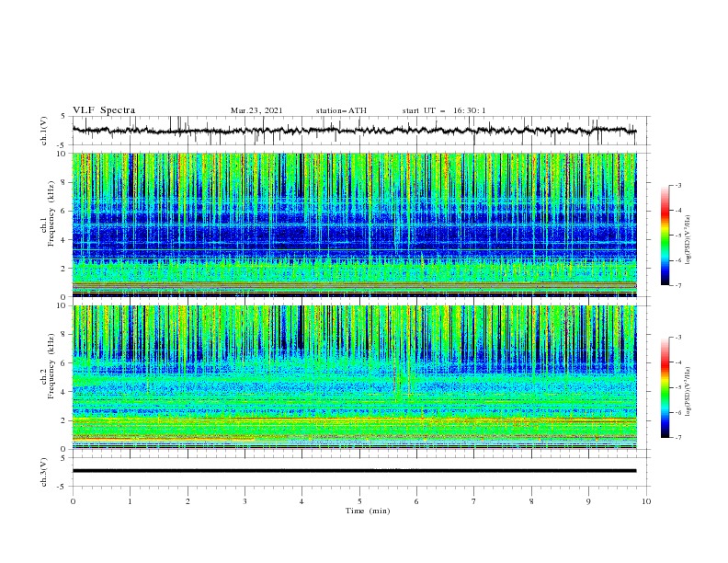The height and width of the screenshot is (563, 728).
Task: Click the "-3" tick on ch.2 color bar
Action: pyautogui.click(x=677, y=338)
